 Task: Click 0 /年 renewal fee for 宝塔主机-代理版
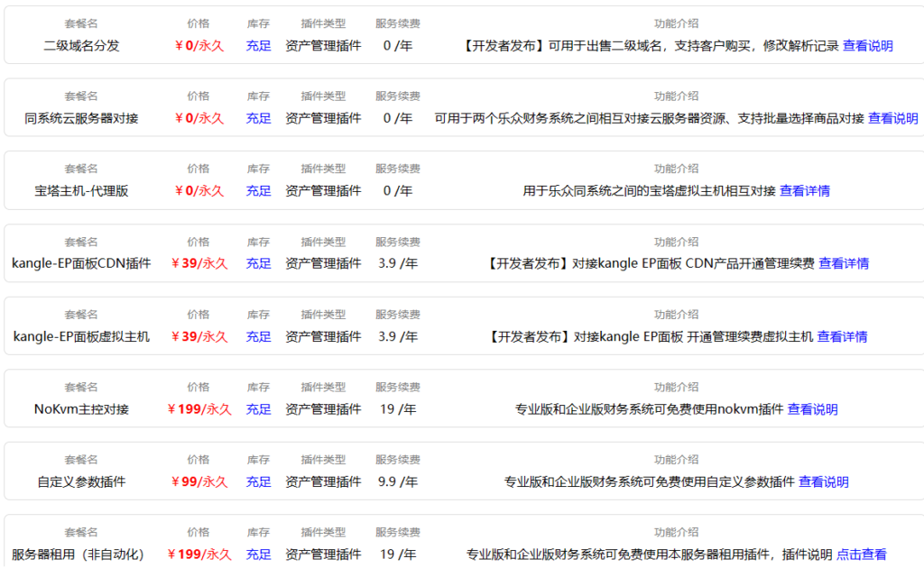(x=398, y=191)
